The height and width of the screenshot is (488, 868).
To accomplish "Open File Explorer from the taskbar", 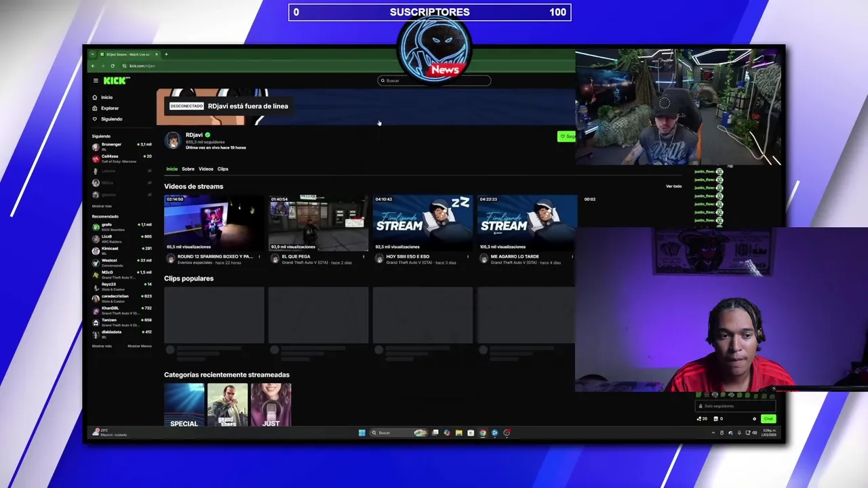I will (x=458, y=432).
